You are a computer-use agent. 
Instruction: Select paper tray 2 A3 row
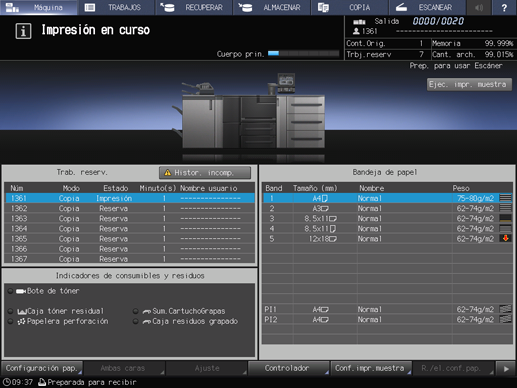[388, 208]
